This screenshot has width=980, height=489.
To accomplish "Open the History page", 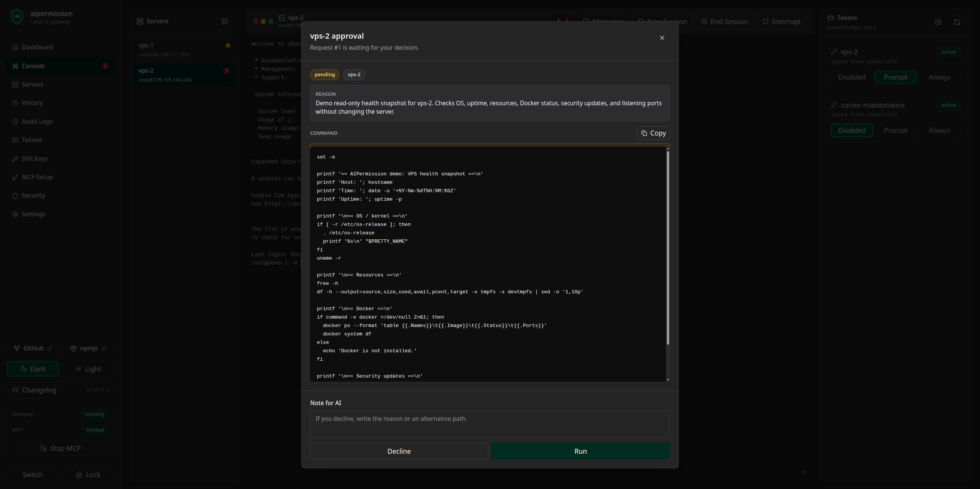I will 60,103.
